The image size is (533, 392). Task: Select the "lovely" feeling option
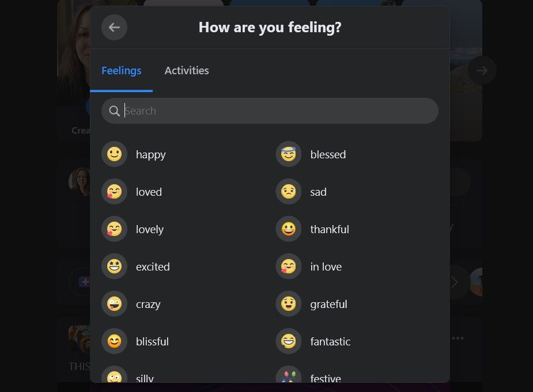[x=150, y=229]
